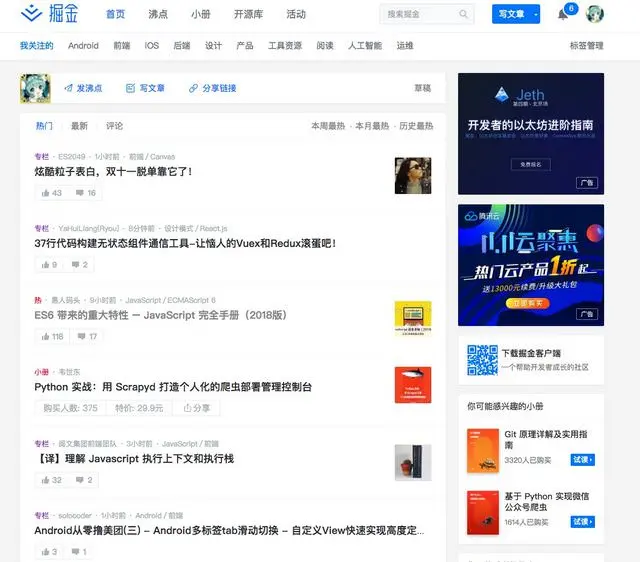The height and width of the screenshot is (562, 640).
Task: Switch to 最新 feed tab
Action: pyautogui.click(x=79, y=126)
